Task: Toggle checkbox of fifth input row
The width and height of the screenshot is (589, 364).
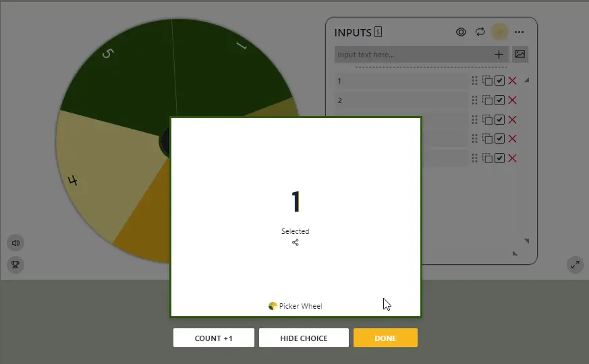Action: coord(499,158)
